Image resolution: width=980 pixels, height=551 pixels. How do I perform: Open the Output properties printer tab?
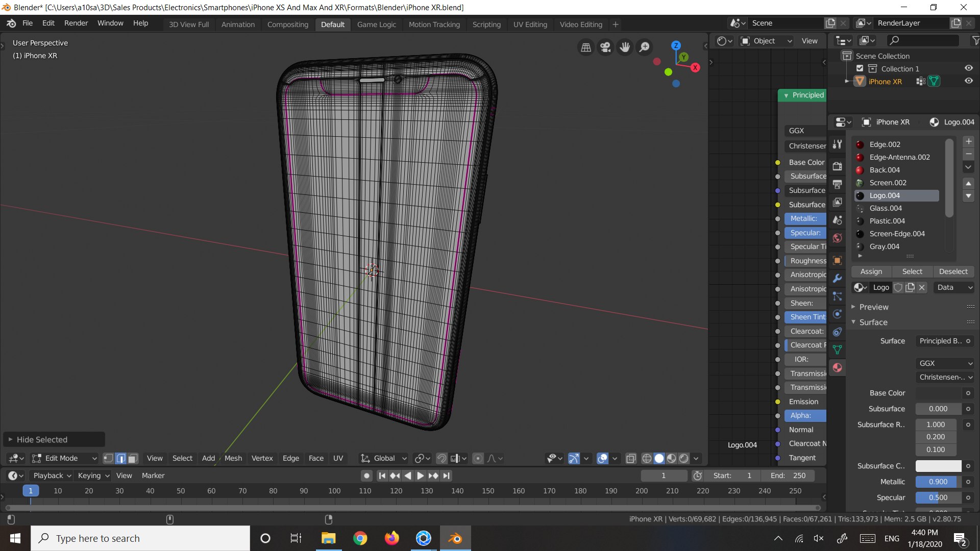837,184
